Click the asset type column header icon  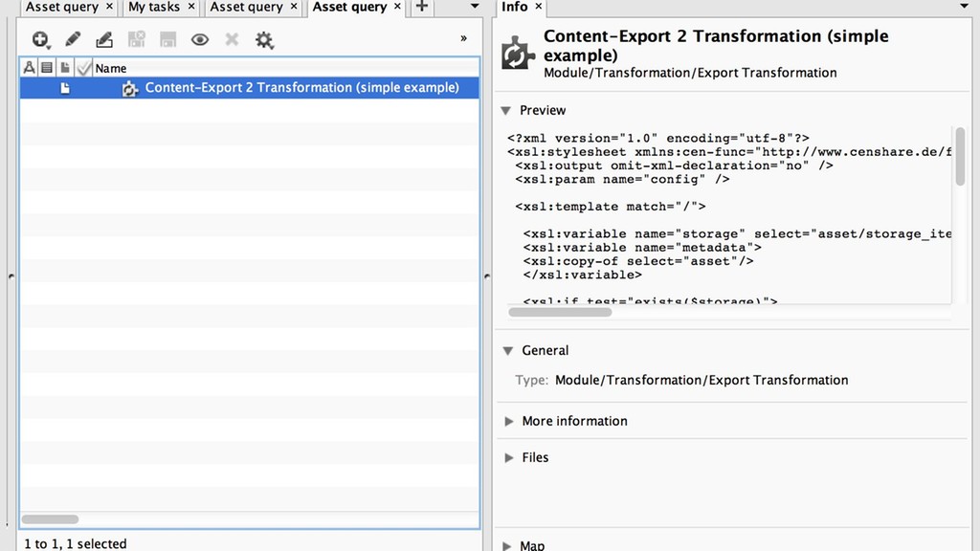[28, 67]
